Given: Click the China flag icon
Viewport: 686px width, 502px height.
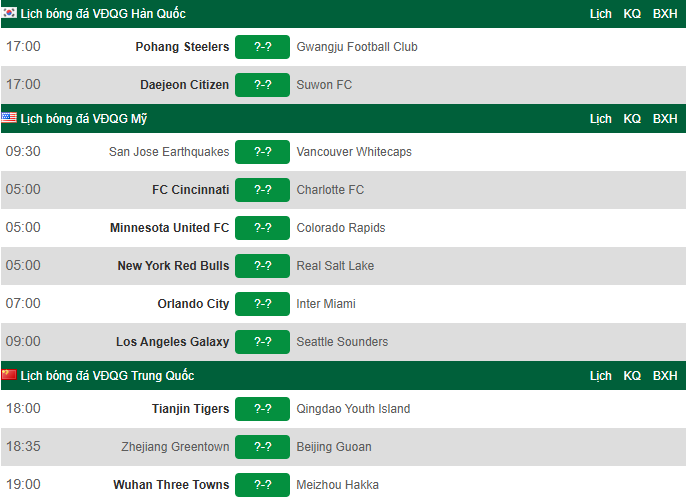Looking at the screenshot, I should [9, 375].
